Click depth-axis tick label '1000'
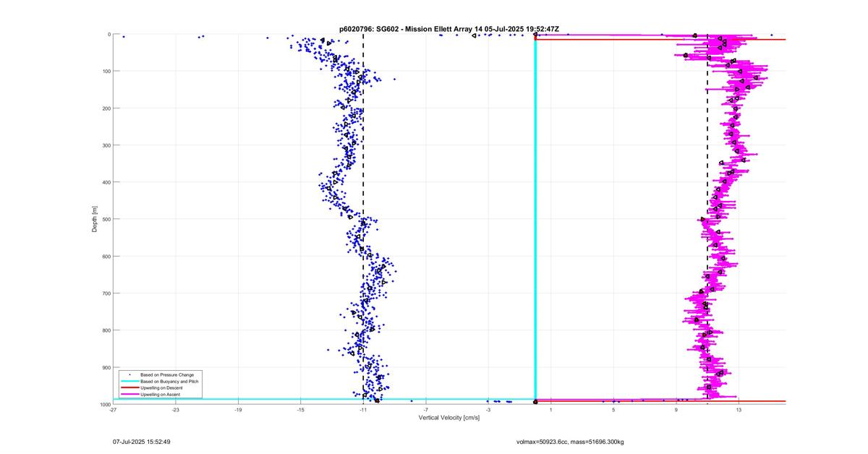 [104, 404]
